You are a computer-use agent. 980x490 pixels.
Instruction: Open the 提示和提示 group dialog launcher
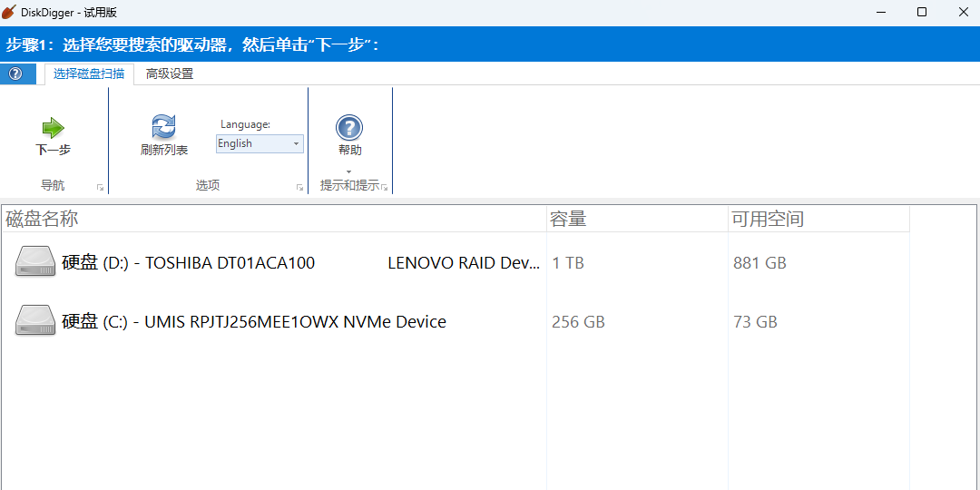click(x=385, y=188)
